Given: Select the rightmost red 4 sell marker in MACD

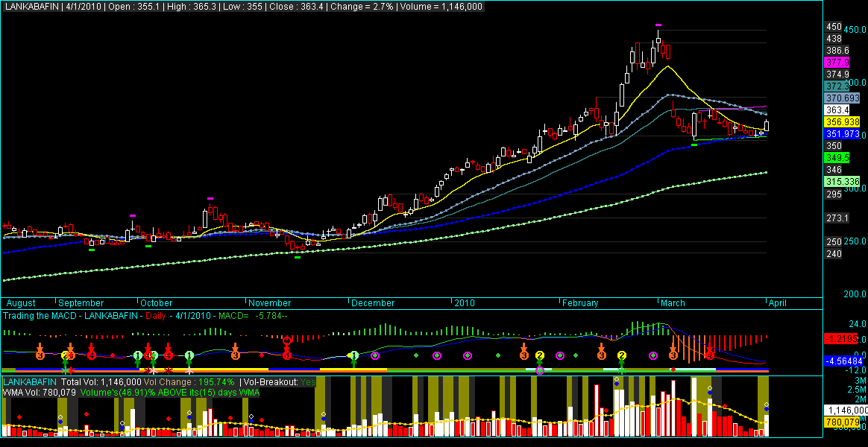Looking at the screenshot, I should coord(709,355).
